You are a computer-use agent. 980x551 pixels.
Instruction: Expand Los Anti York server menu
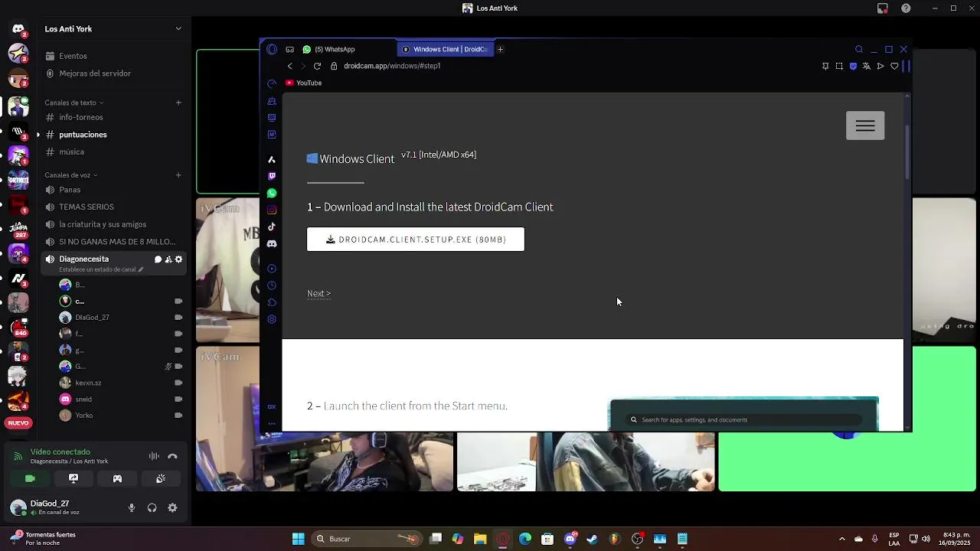178,29
